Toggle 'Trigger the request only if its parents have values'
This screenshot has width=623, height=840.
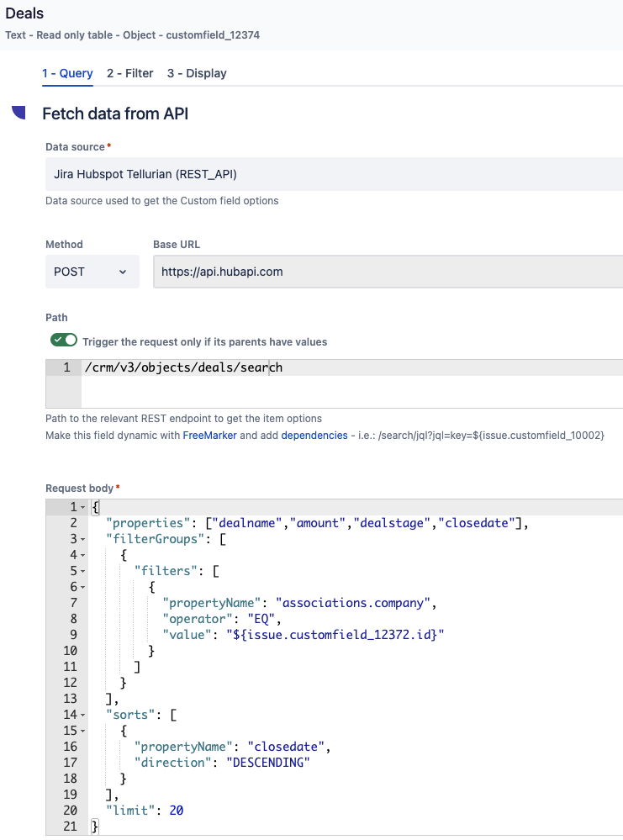(64, 341)
